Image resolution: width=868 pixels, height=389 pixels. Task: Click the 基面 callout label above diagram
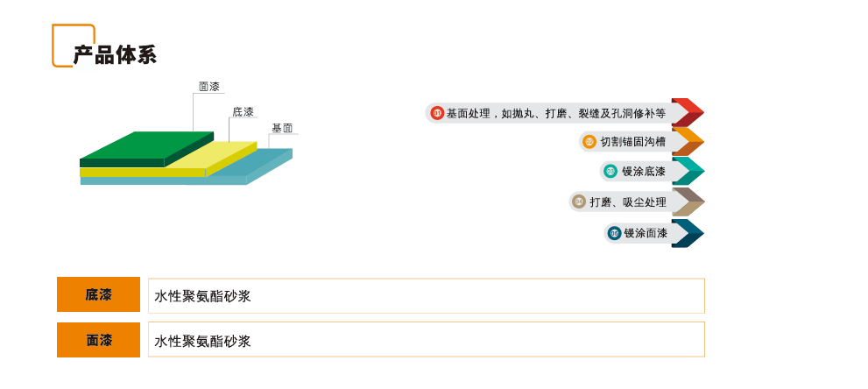coord(282,128)
